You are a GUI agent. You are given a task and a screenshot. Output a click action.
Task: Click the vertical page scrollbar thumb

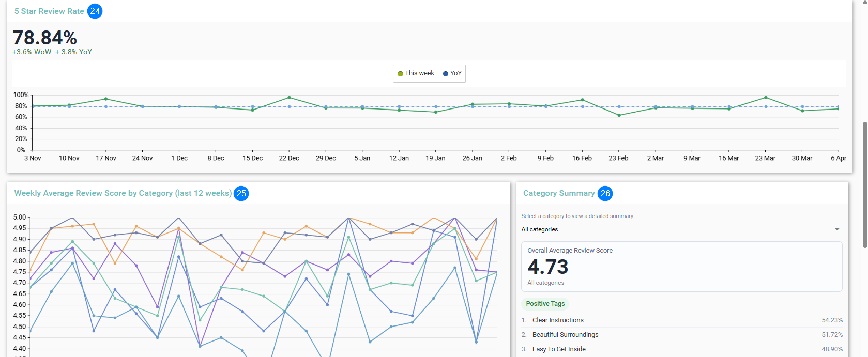(x=865, y=185)
